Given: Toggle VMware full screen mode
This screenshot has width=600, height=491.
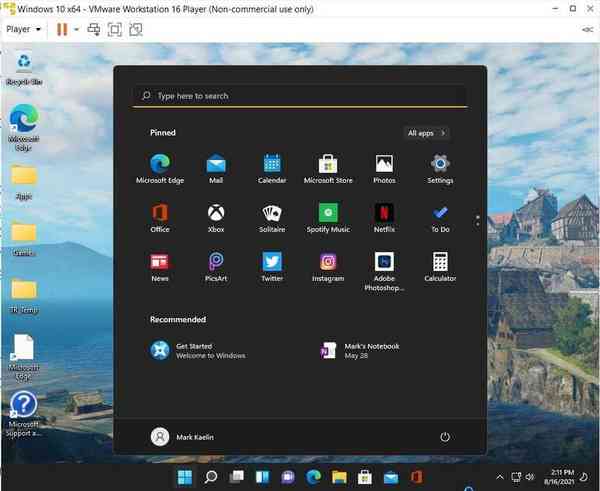Looking at the screenshot, I should (114, 29).
